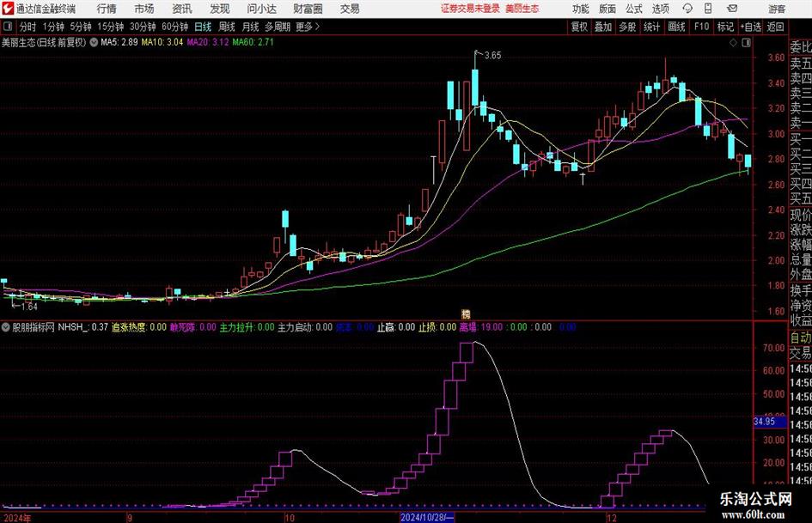Click the 画线 drawing toolbar button
The height and width of the screenshot is (523, 812).
pos(677,27)
